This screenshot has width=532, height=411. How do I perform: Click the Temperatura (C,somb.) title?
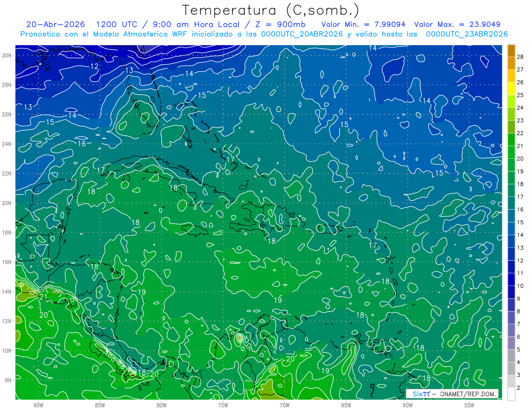click(x=270, y=10)
